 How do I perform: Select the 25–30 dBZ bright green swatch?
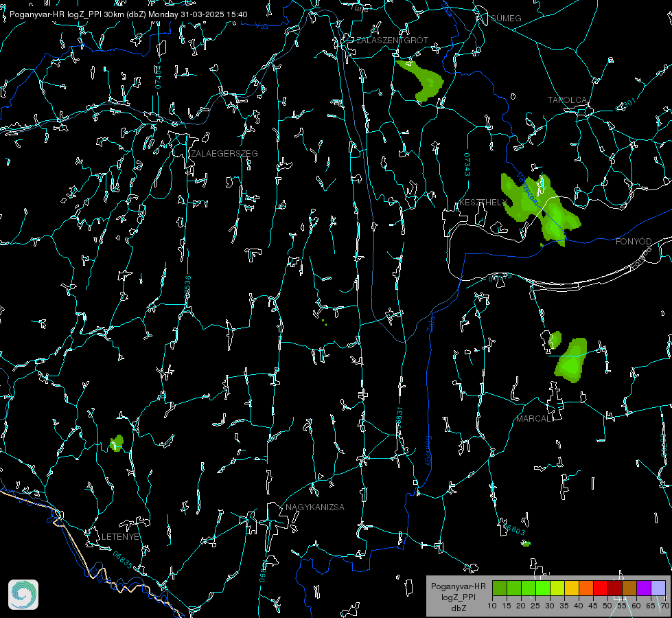coord(543,588)
